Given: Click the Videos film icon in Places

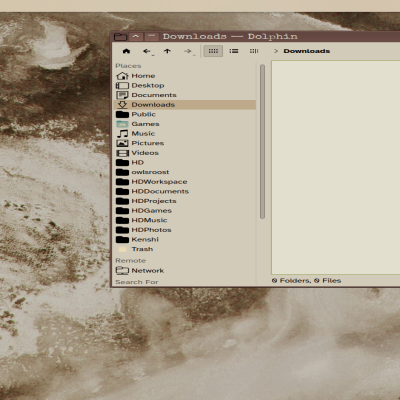Looking at the screenshot, I should 122,153.
